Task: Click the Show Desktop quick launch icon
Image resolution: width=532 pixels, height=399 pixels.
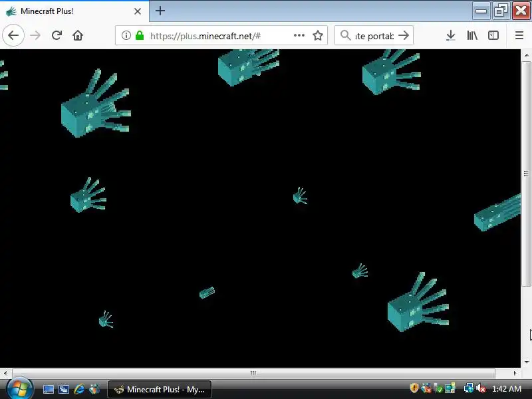Action: (x=48, y=389)
